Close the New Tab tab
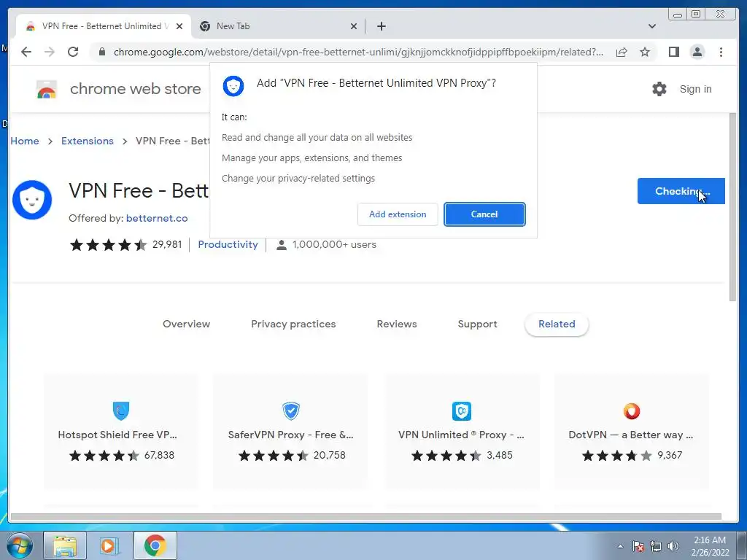The width and height of the screenshot is (747, 560). [x=354, y=26]
